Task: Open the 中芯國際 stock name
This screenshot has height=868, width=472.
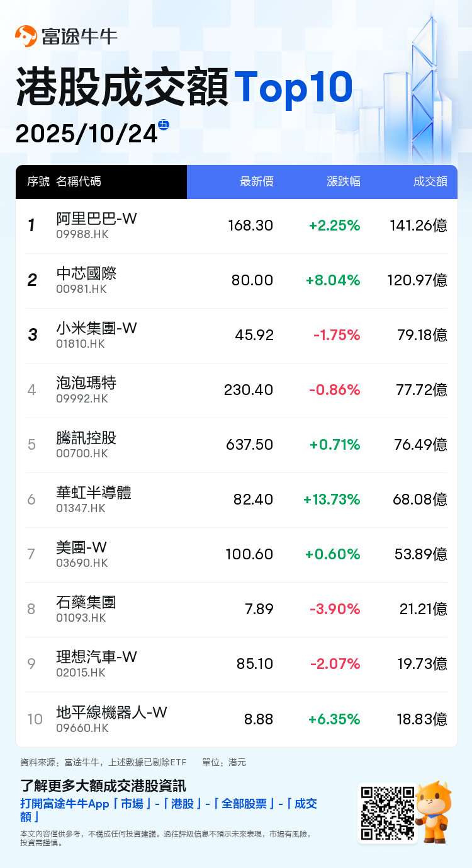Action: click(86, 273)
